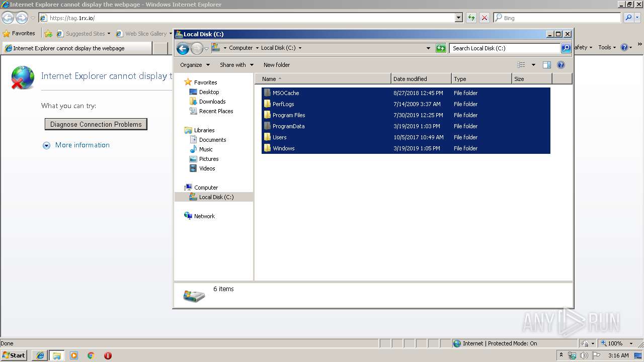Click the Internet Explorer forward button

[22, 18]
